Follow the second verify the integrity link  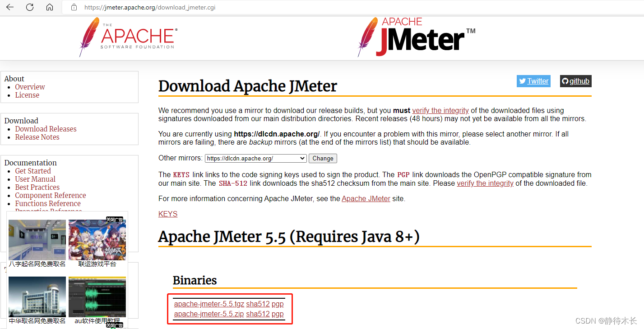[x=485, y=183]
